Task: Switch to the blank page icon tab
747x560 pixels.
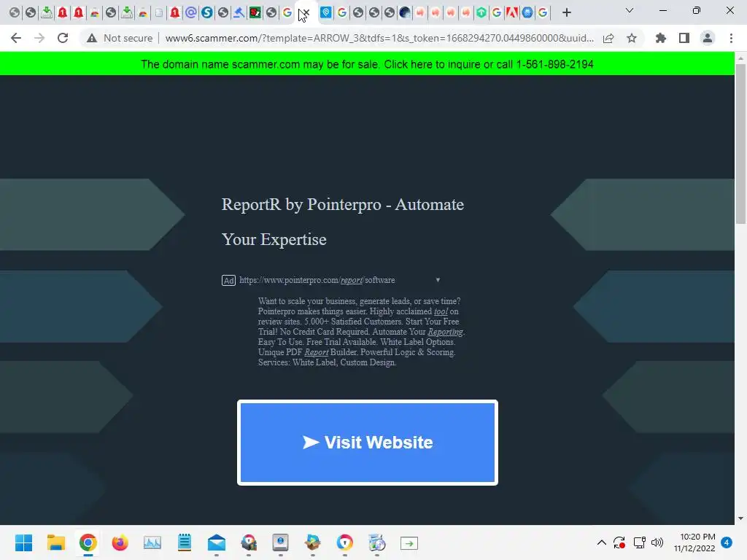Action: (x=158, y=12)
